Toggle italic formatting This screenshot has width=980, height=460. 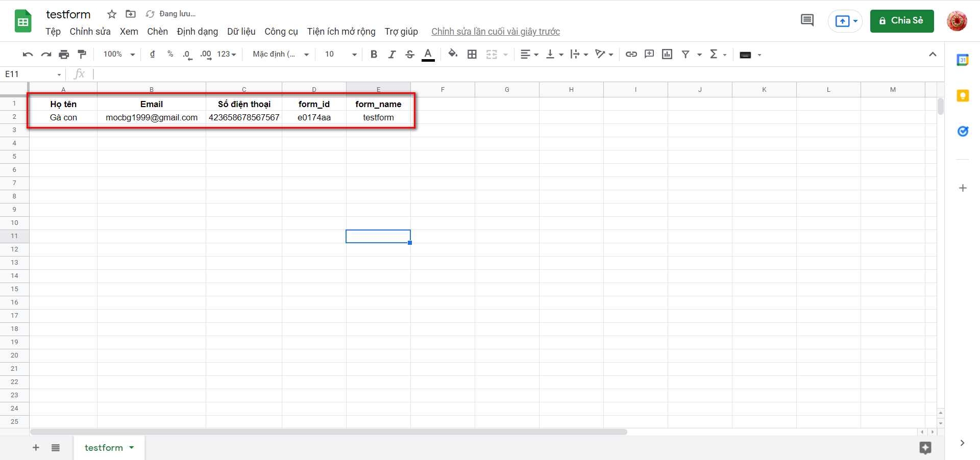coord(391,54)
